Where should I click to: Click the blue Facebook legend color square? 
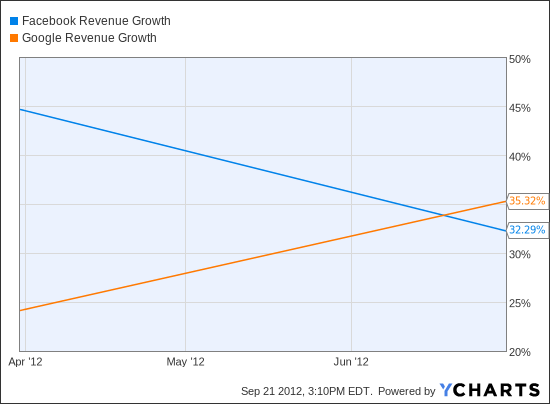click(14, 21)
